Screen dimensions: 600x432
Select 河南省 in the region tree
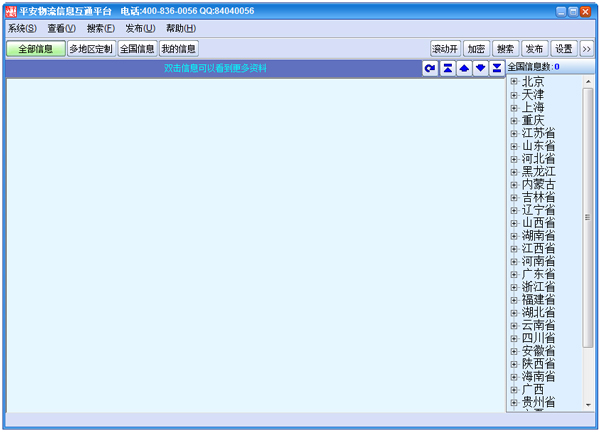coord(538,261)
